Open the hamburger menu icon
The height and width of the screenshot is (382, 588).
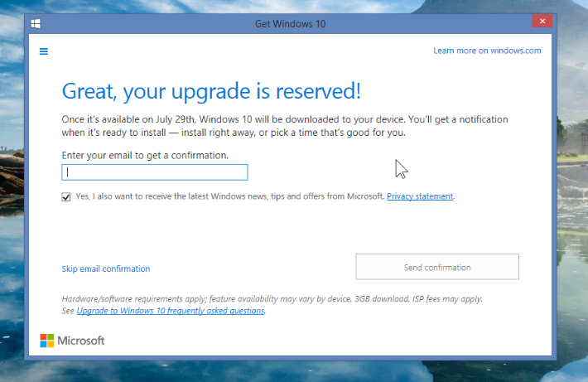click(x=44, y=51)
